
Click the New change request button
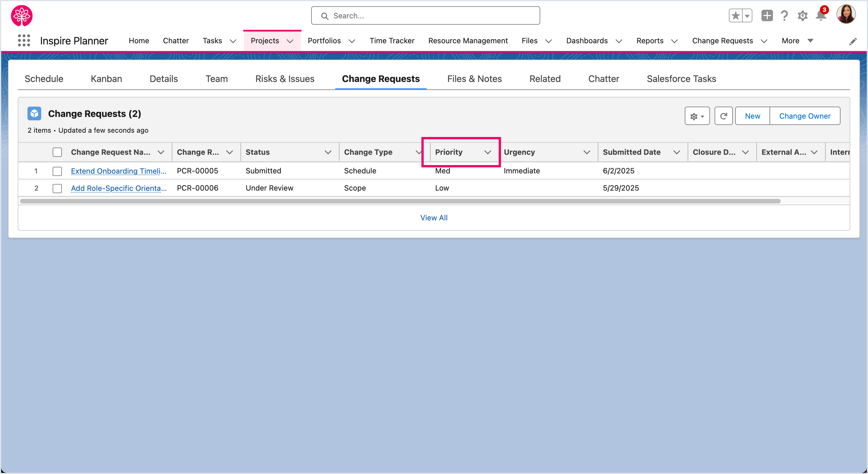coord(752,116)
